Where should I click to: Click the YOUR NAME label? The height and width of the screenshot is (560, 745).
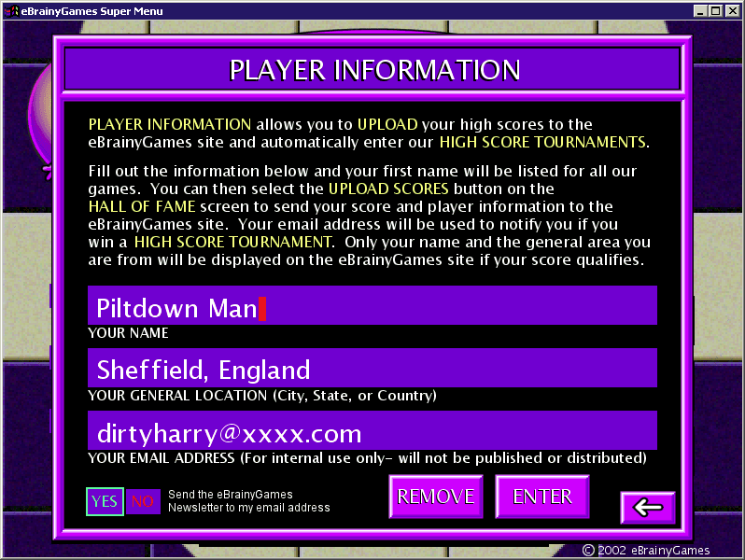(128, 333)
